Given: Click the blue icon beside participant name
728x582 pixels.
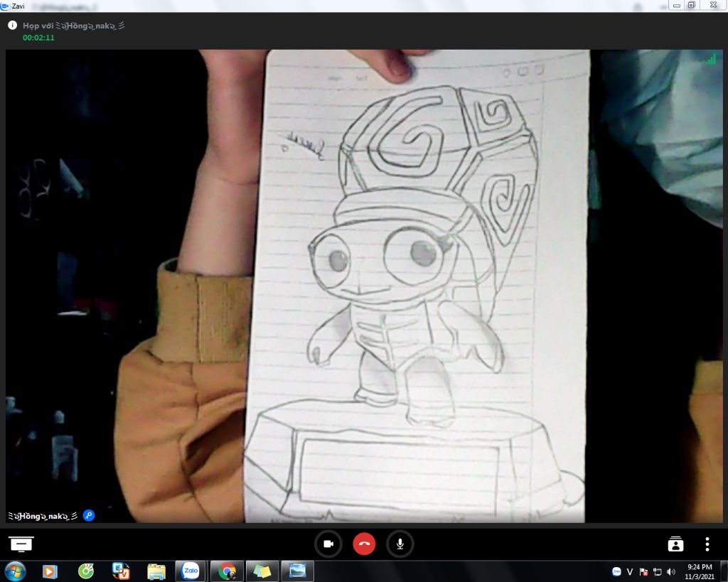Looking at the screenshot, I should (89, 515).
